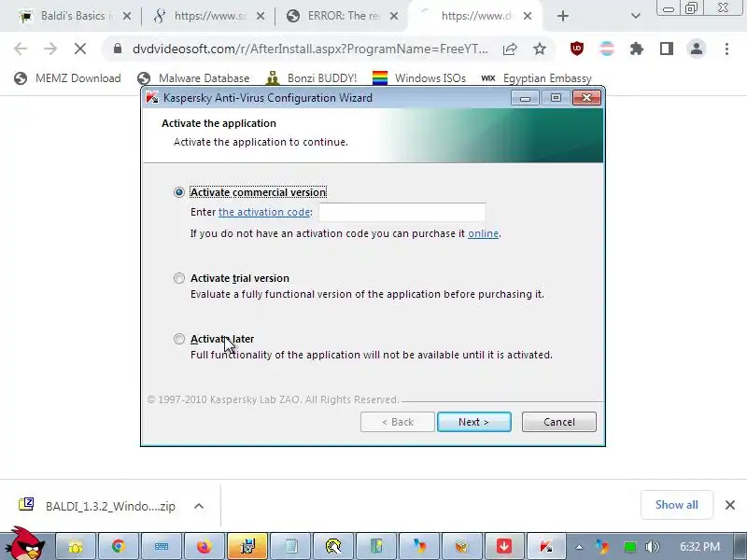Close the Baldi's Basics tab
Viewport: 747px width, 560px height.
pos(127,16)
